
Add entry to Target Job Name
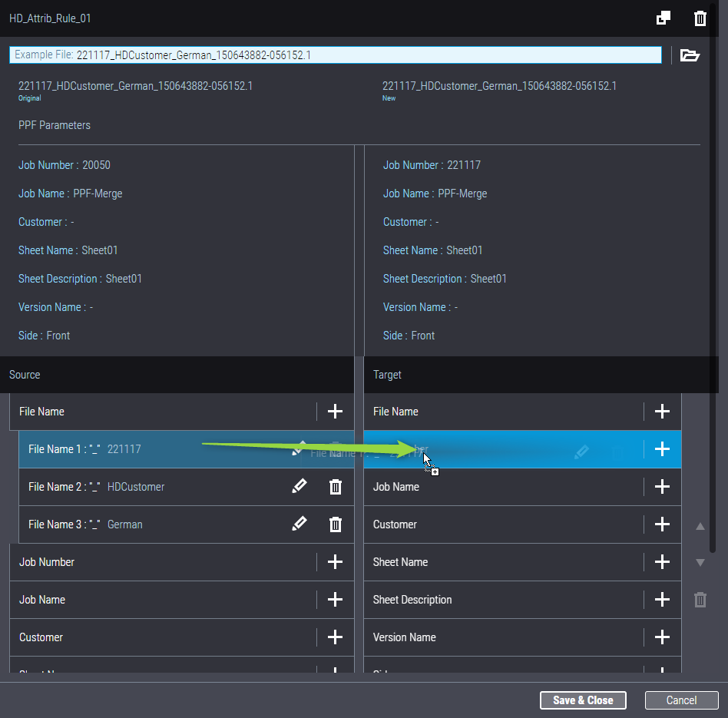pyautogui.click(x=662, y=487)
